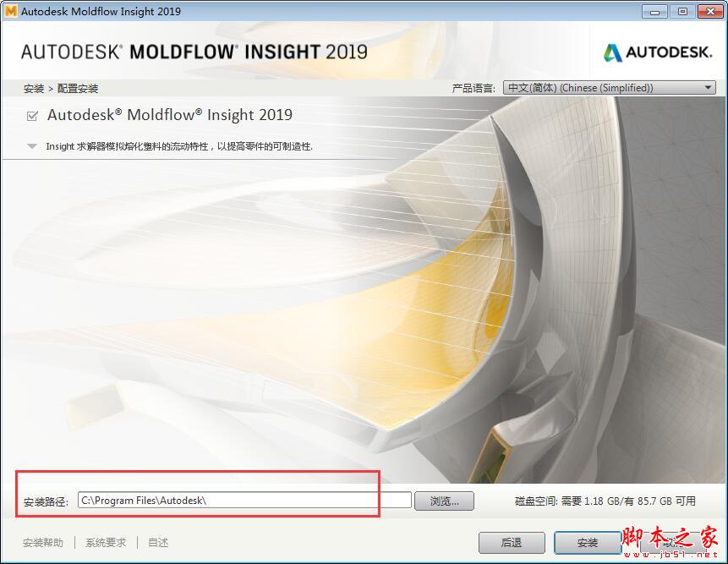Open the product language dropdown
The image size is (728, 564).
coord(609,88)
